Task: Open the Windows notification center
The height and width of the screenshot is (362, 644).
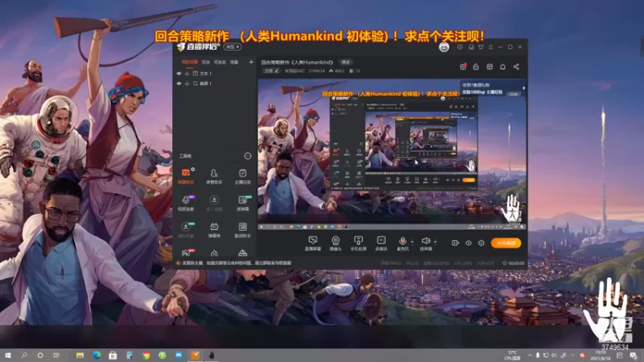Action: click(634, 355)
